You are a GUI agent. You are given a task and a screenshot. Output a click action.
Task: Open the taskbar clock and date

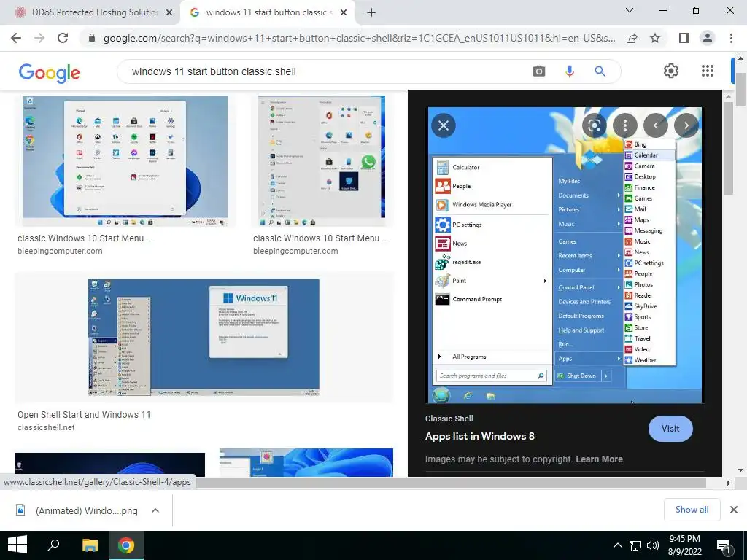pos(684,545)
